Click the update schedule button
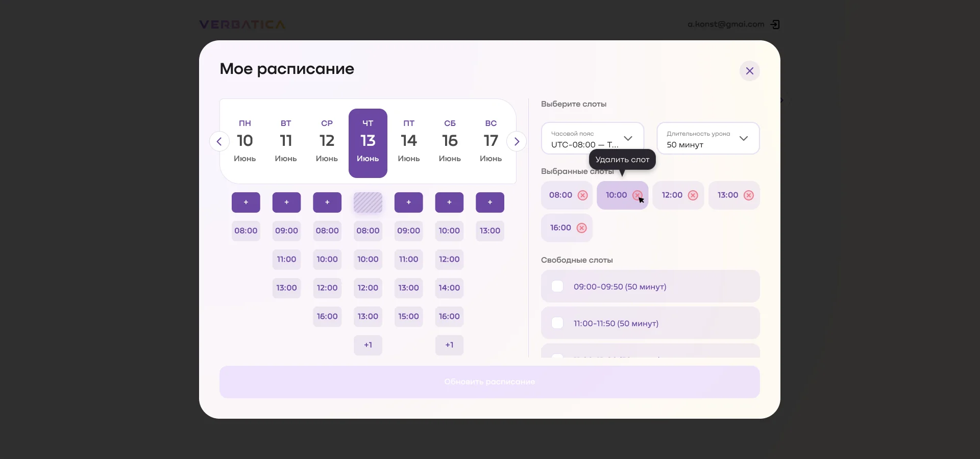Image resolution: width=980 pixels, height=459 pixels. point(489,382)
